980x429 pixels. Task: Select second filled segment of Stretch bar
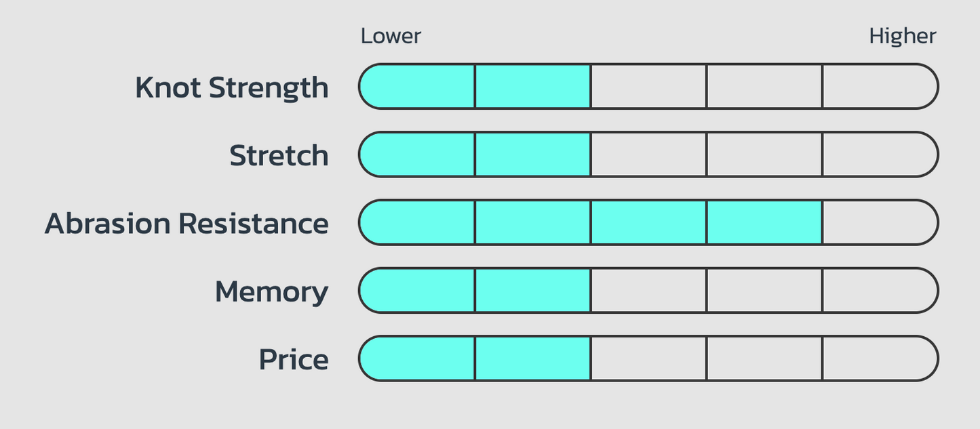tap(533, 155)
